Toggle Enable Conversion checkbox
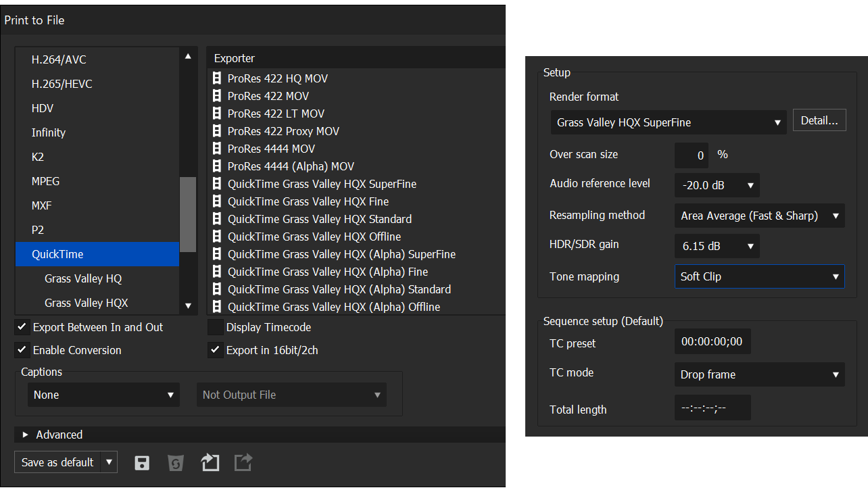The image size is (868, 492). [22, 350]
